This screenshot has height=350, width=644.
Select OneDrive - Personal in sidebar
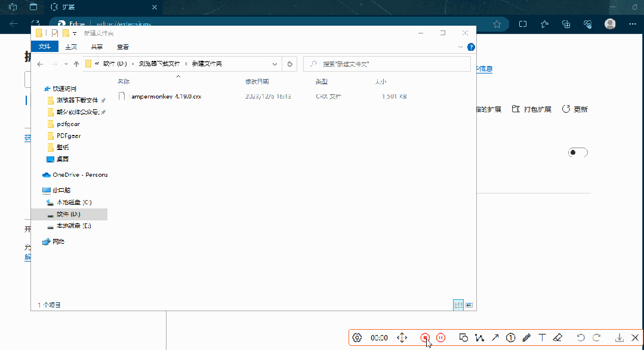[79, 175]
